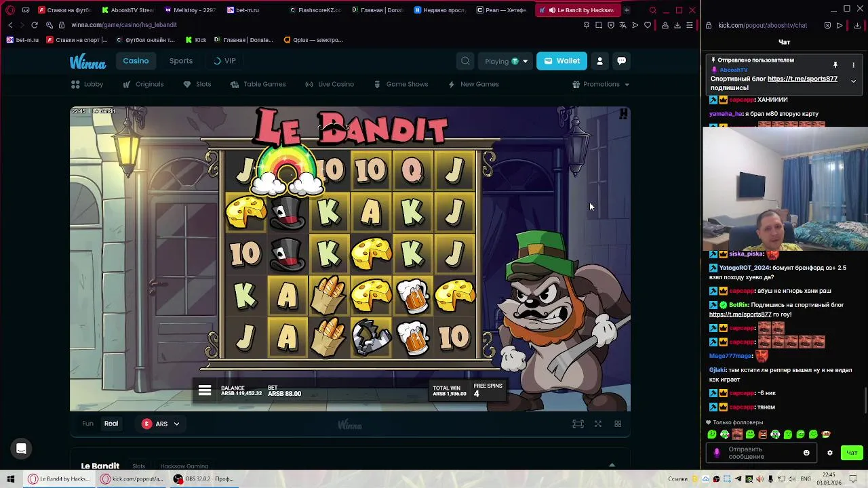Click the Winna address bar URL
Screen dimensions: 868x488
tap(124, 25)
